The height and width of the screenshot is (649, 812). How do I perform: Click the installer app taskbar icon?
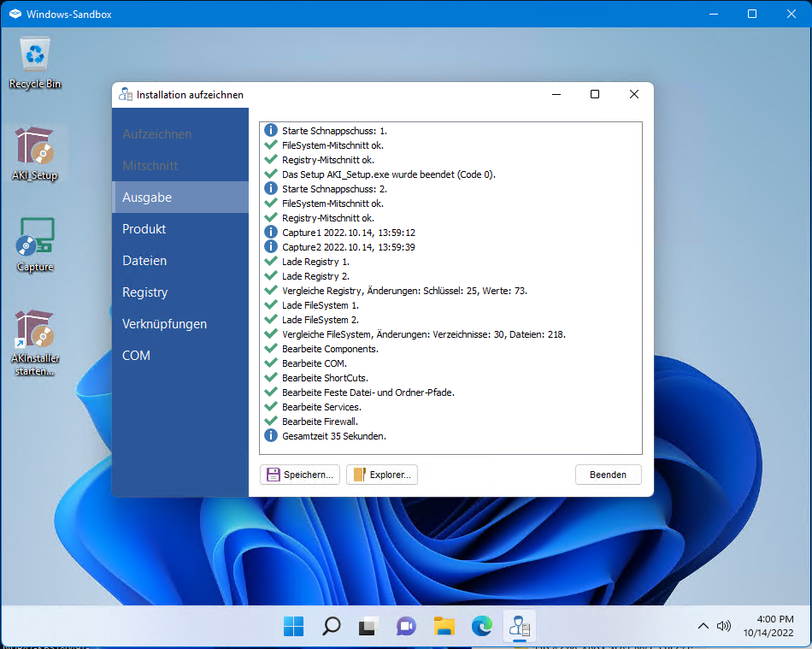coord(520,626)
